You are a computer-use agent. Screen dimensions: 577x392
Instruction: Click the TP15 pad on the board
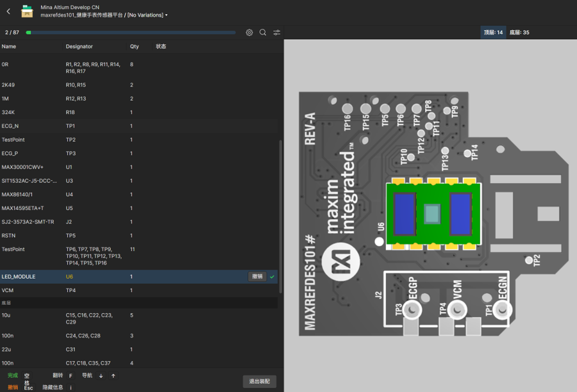coord(365,109)
